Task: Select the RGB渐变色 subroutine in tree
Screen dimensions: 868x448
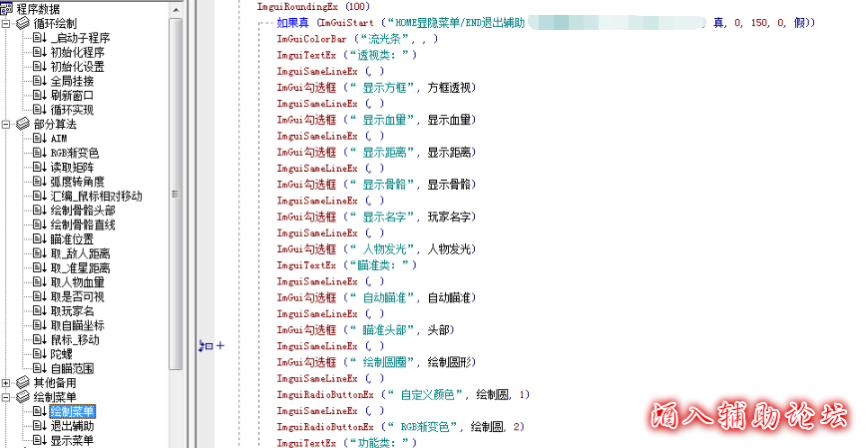Action: 74,154
